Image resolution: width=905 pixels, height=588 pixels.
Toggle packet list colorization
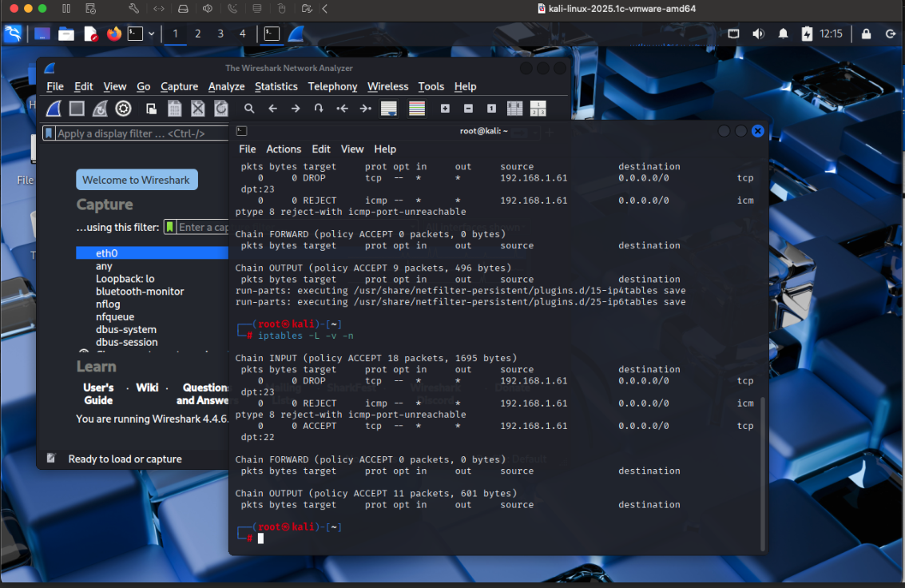click(416, 108)
